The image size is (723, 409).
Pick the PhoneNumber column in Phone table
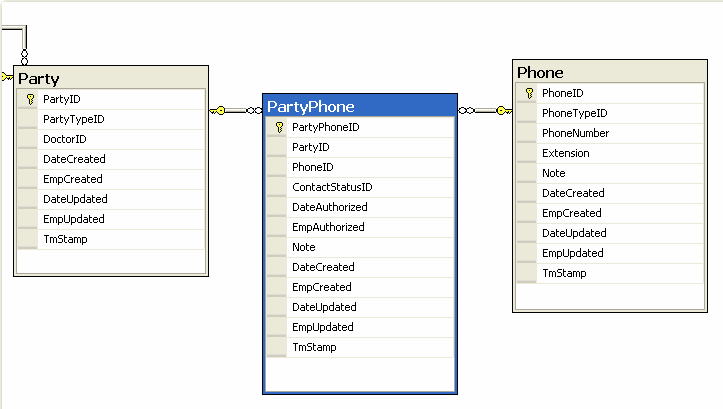click(575, 133)
